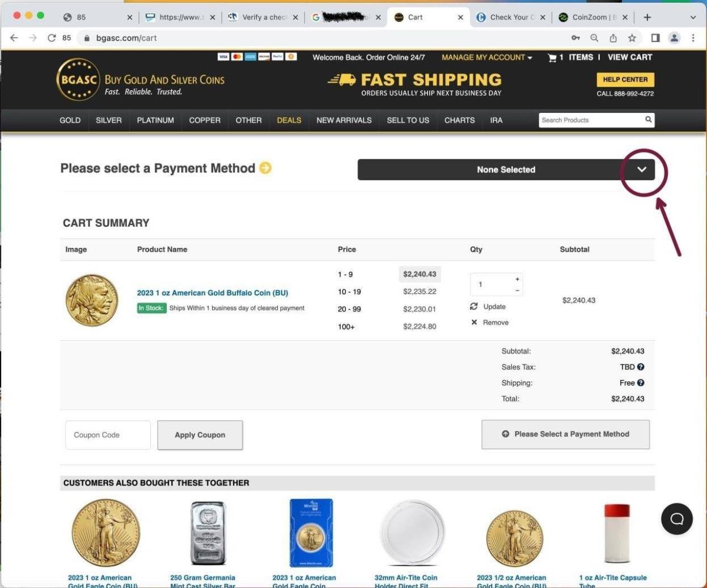Switch to the tab titled 85
This screenshot has height=588, width=707.
click(x=96, y=17)
